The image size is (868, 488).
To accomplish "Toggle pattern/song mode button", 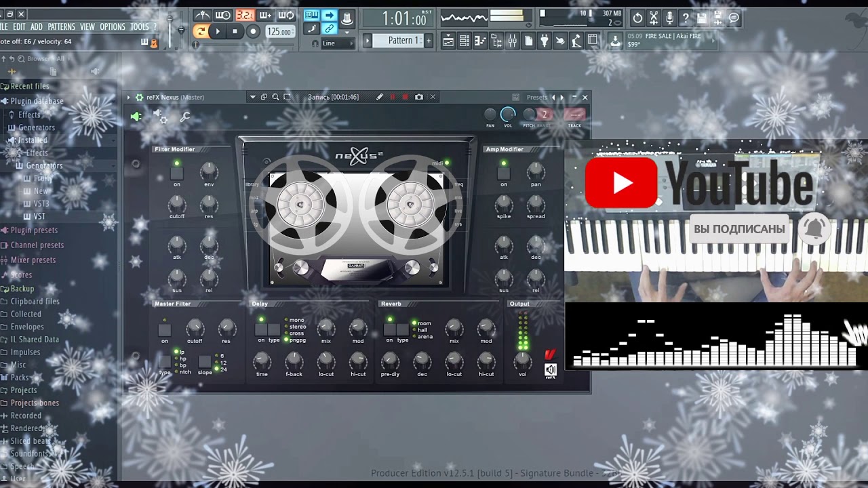I will pos(200,31).
